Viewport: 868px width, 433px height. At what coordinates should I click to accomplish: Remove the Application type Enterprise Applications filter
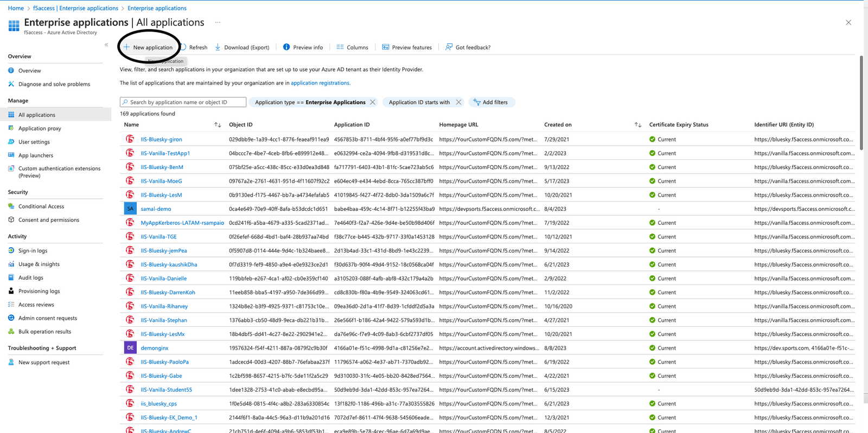[x=373, y=102]
